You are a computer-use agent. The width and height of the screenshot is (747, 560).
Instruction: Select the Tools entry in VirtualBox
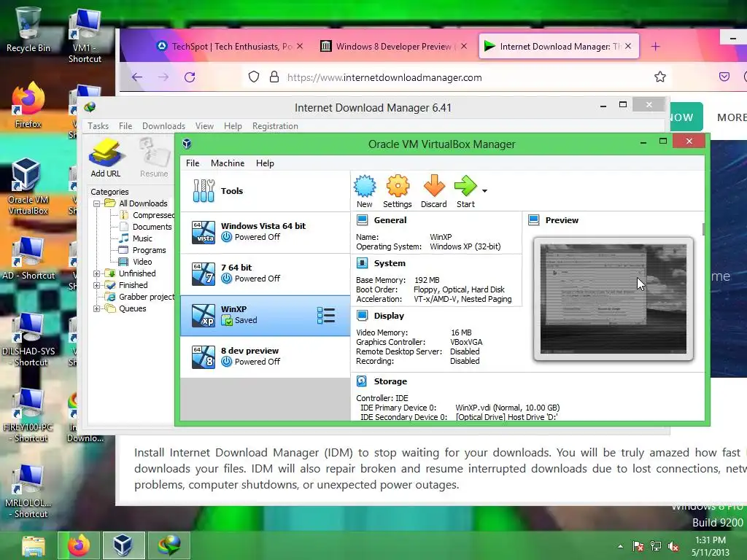click(266, 191)
